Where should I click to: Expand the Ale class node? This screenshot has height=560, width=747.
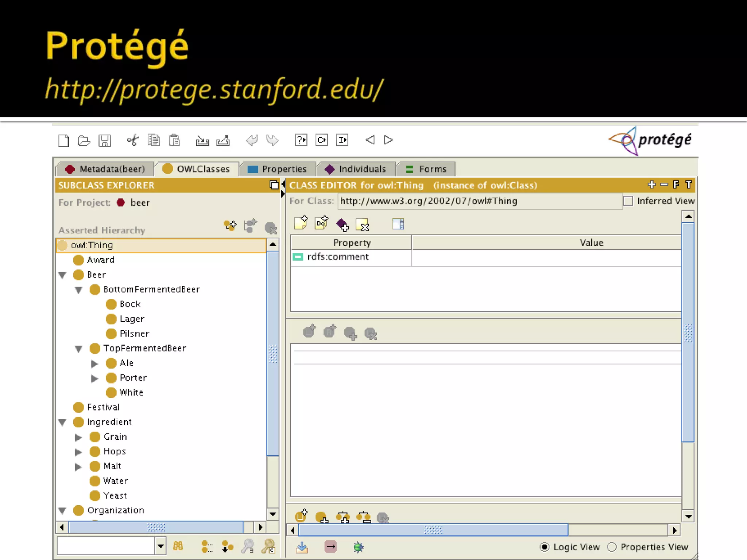point(95,363)
